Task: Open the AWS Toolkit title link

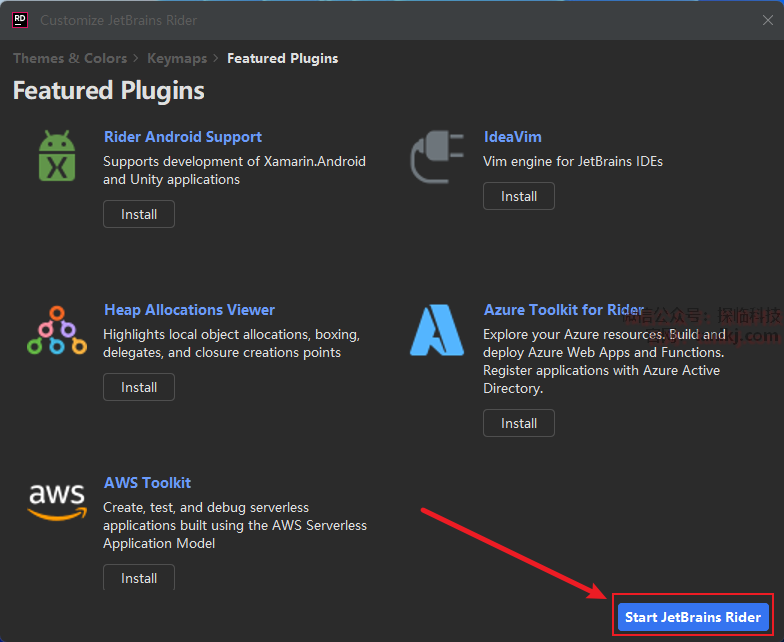Action: pos(147,483)
